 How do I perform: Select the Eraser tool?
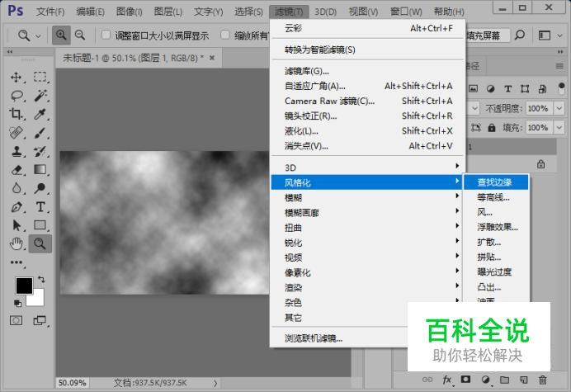click(x=16, y=170)
